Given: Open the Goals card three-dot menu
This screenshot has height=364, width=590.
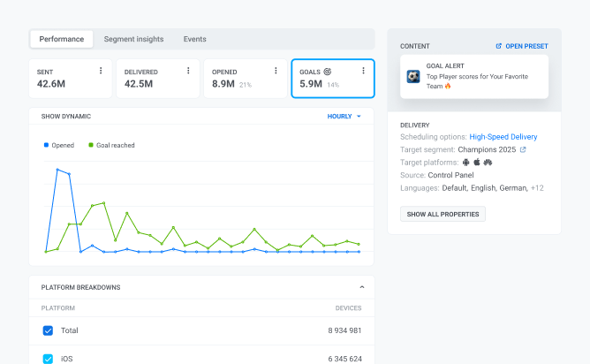Looking at the screenshot, I should point(363,71).
